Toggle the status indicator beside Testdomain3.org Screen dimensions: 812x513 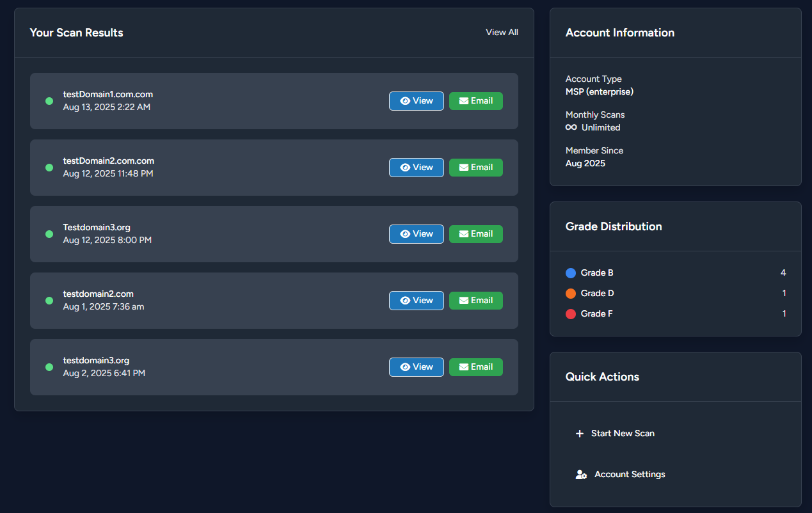[x=49, y=234]
